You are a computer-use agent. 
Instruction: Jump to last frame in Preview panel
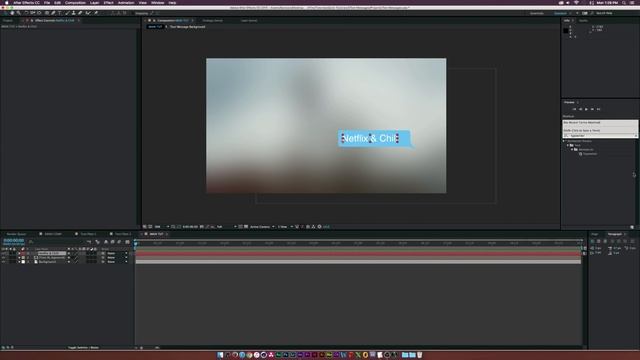pos(599,109)
